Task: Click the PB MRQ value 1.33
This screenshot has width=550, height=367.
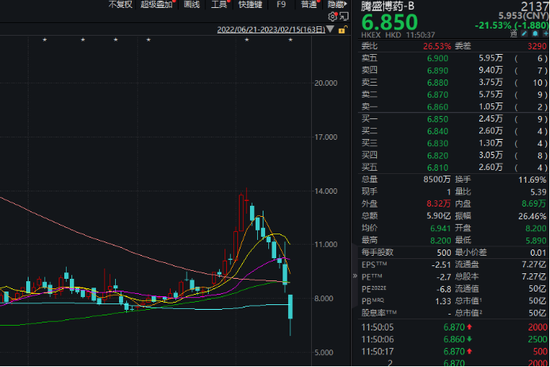Action: coord(443,301)
